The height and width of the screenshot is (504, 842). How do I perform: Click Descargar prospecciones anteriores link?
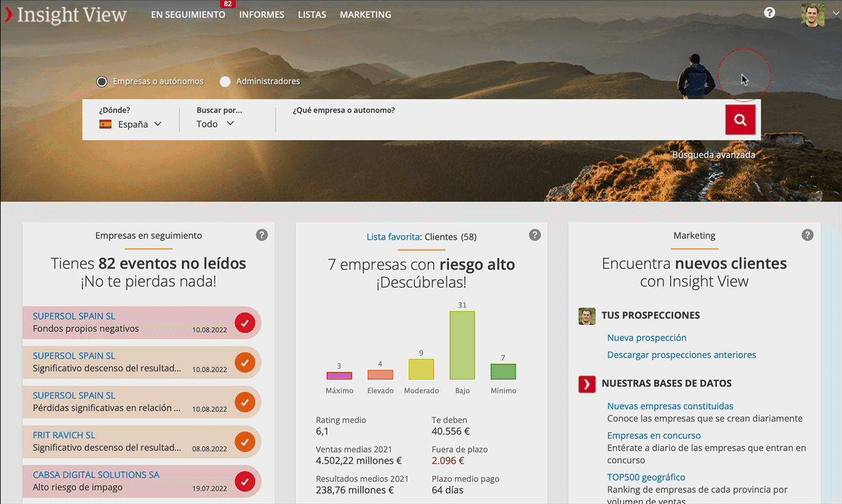pos(681,354)
